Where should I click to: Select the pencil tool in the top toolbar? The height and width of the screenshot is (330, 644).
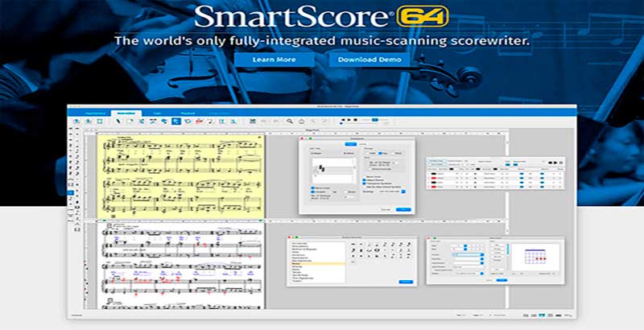coord(120,122)
